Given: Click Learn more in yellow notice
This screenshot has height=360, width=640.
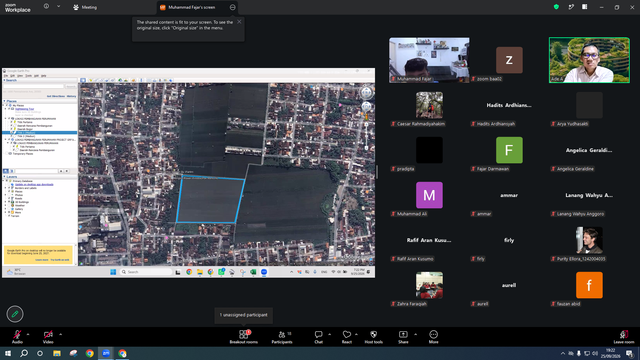Looking at the screenshot, I should tap(42, 260).
